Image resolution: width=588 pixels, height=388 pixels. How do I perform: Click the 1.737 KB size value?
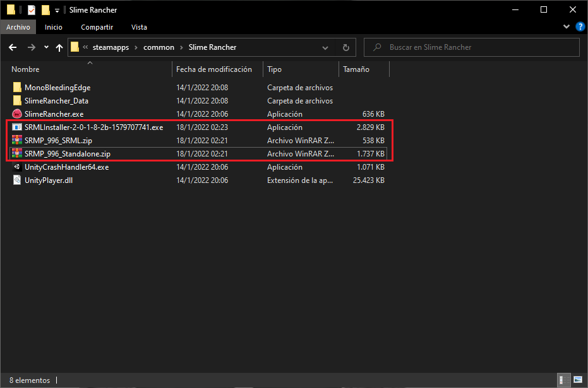[371, 153]
